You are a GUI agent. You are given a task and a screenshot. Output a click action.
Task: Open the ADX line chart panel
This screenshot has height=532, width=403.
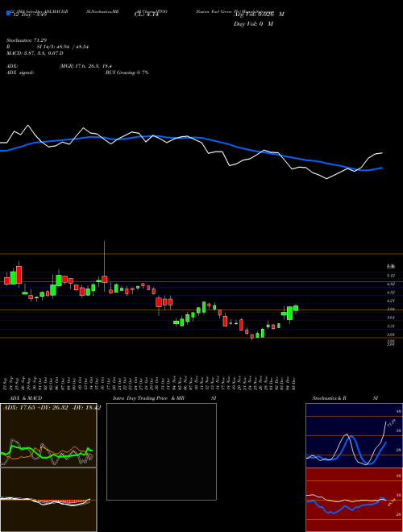click(48, 435)
